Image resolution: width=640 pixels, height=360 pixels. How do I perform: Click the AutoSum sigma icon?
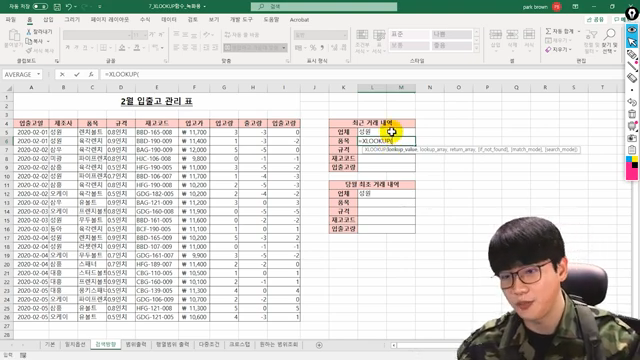click(548, 31)
